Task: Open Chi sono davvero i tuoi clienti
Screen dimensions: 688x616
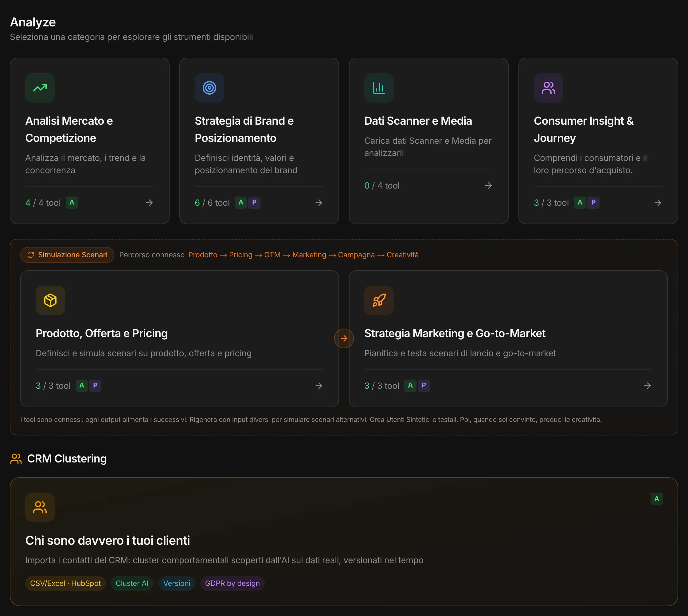Action: tap(108, 541)
